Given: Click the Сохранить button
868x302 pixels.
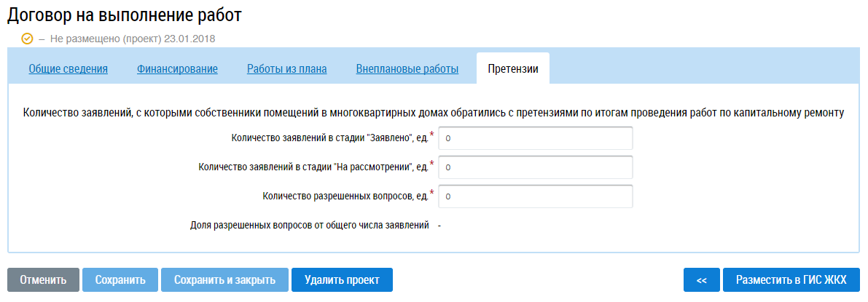Looking at the screenshot, I should point(119,279).
